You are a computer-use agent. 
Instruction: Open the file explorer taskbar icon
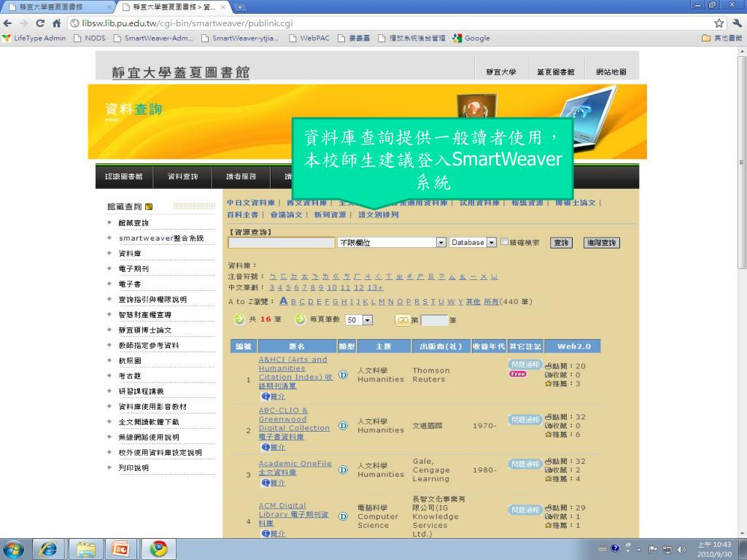click(x=85, y=549)
